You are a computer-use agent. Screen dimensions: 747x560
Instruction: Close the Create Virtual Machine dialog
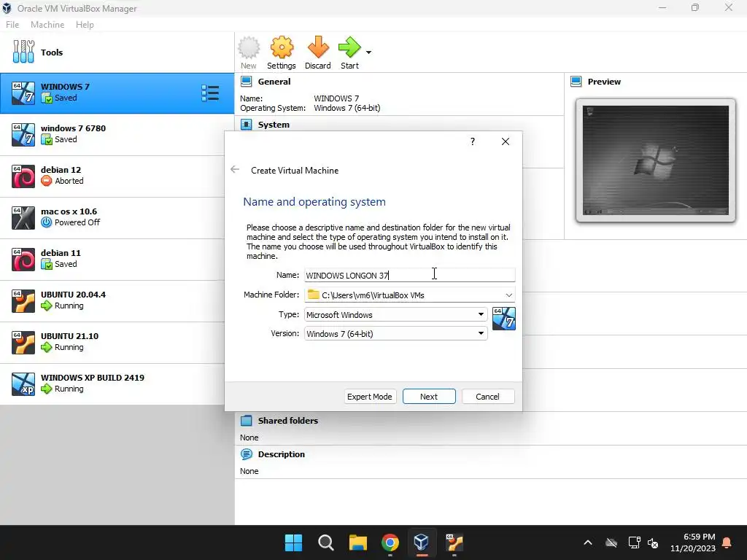pyautogui.click(x=506, y=141)
